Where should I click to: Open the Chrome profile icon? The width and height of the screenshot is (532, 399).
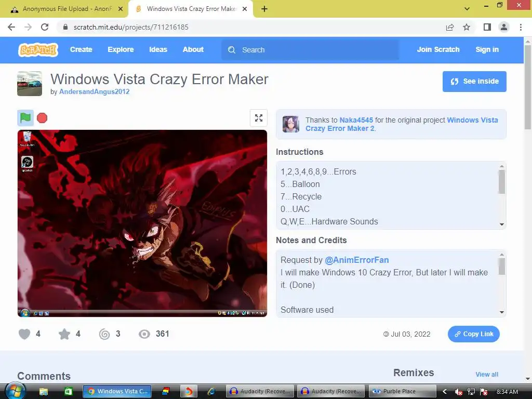(504, 27)
